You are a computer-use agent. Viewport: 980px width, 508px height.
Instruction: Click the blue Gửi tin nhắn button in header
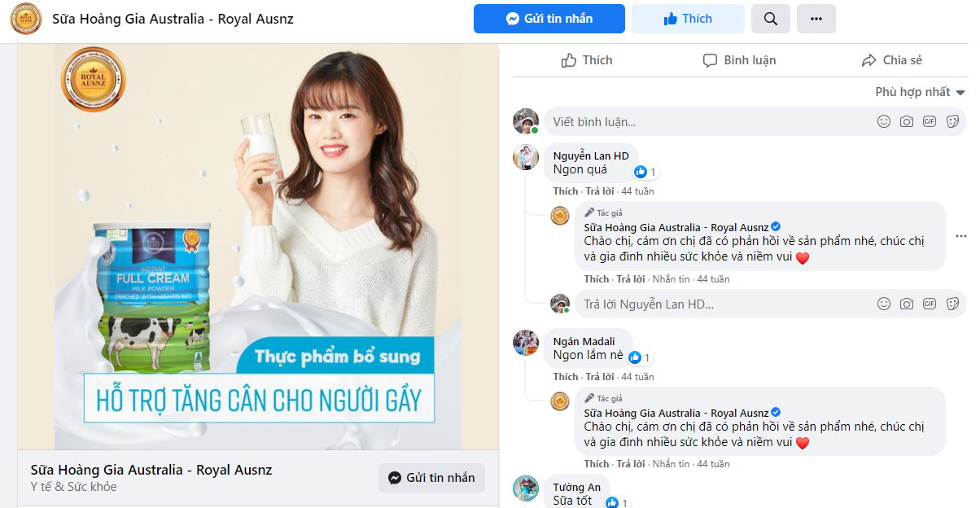click(549, 19)
